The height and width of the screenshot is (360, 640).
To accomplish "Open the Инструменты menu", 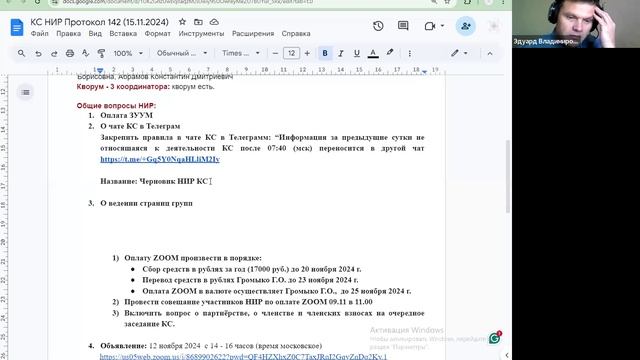I will pos(201,33).
